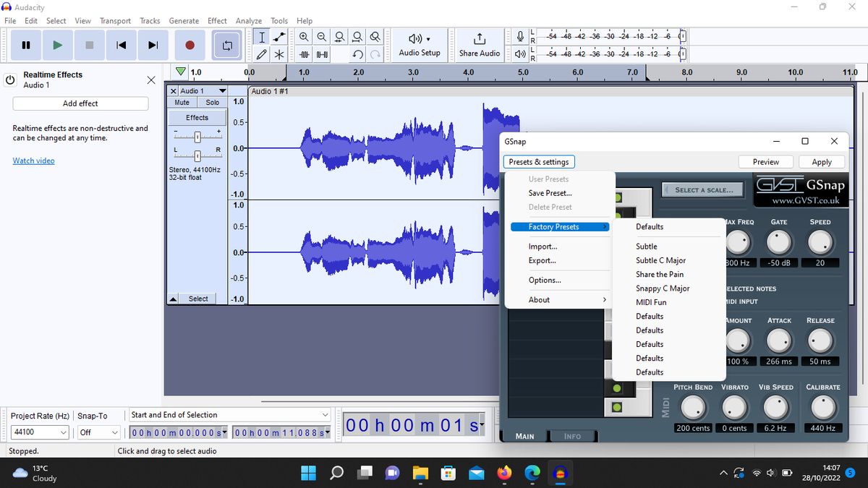Trim audio outside selection

pyautogui.click(x=304, y=53)
